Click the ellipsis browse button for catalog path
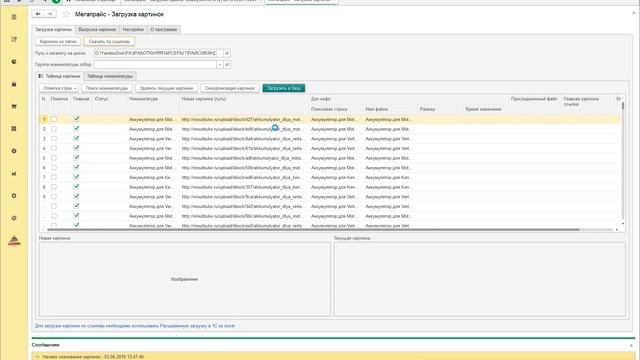 (220, 53)
